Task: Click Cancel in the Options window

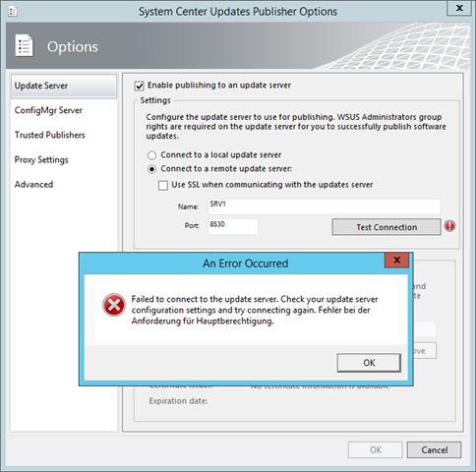Action: (434, 450)
